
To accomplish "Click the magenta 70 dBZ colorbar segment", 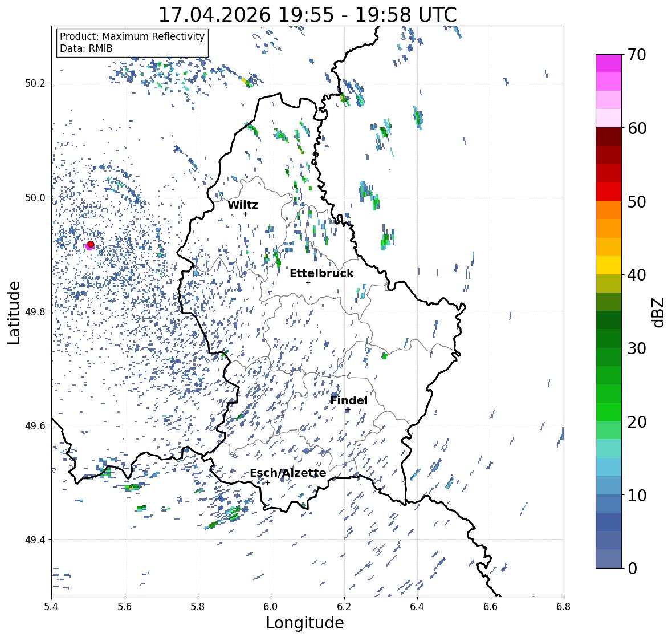I will 609,63.
